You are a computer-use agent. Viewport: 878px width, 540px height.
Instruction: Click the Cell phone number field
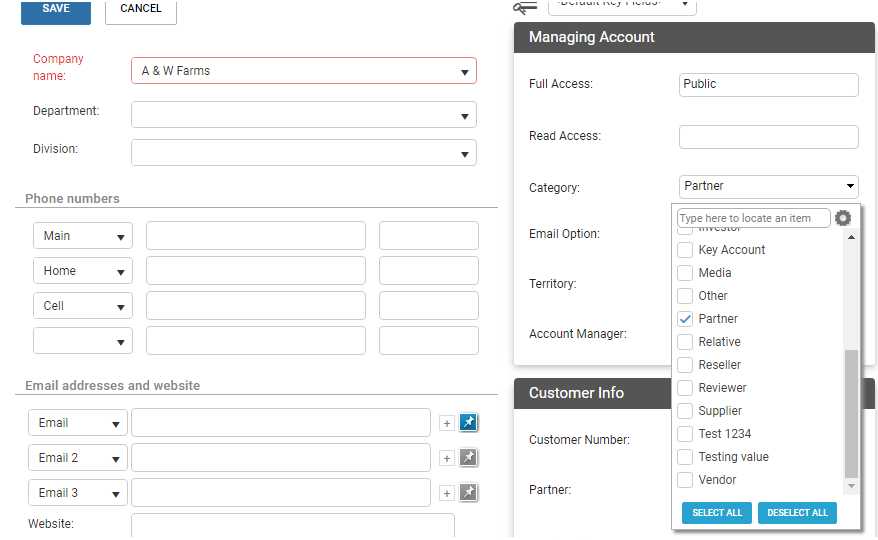pos(256,306)
